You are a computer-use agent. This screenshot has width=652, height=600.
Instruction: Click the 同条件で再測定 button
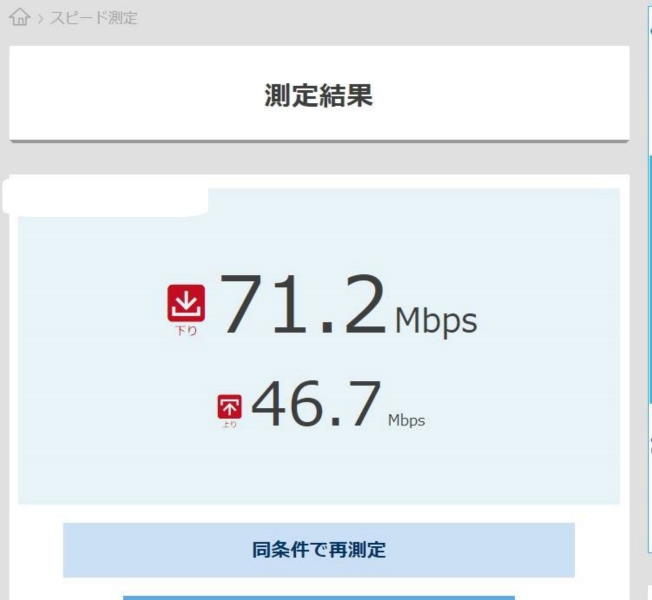coord(319,550)
